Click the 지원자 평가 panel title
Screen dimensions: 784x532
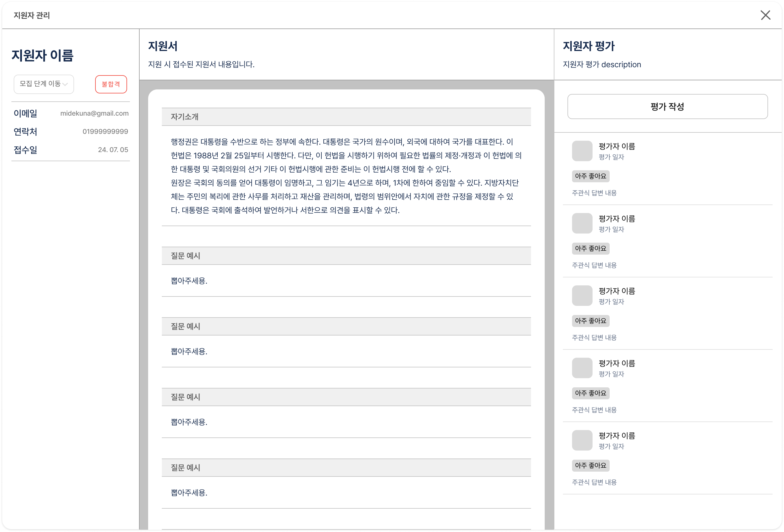click(589, 46)
